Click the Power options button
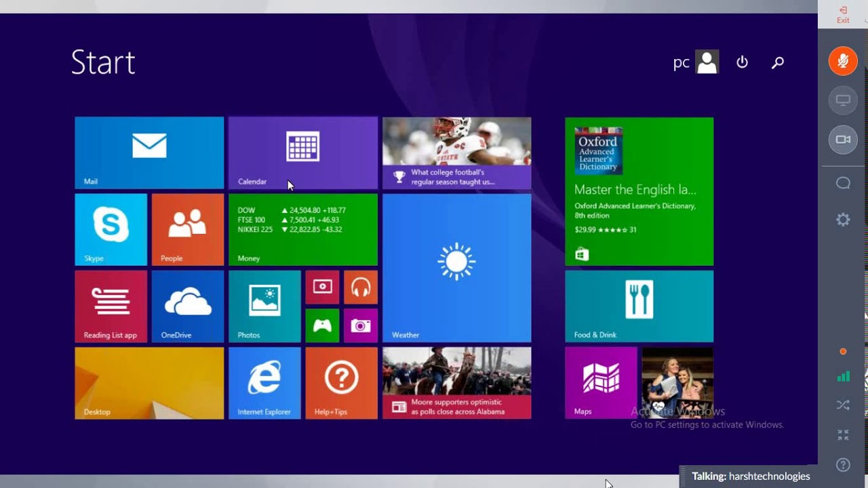 tap(742, 62)
